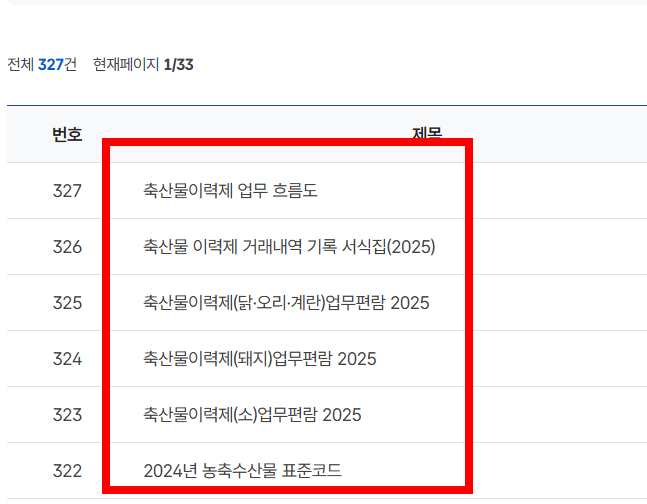Open '2024년 농축수산물 표준코드' post
647x504 pixels.
[242, 471]
